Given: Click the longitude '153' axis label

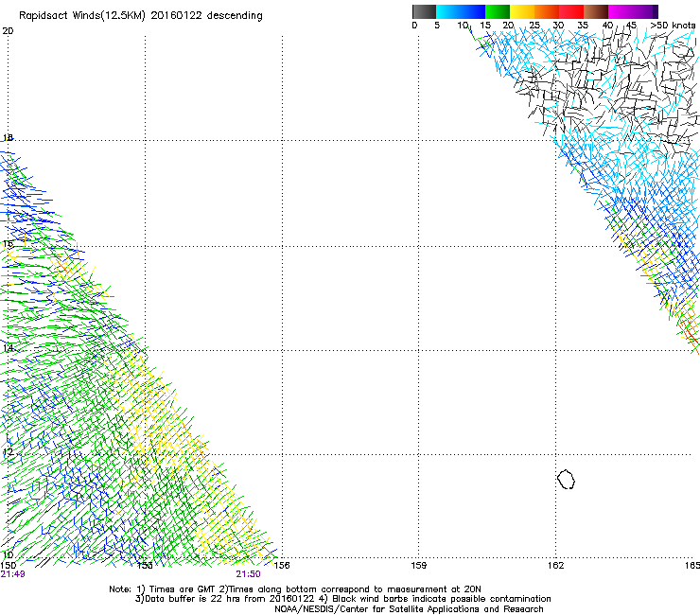Looking at the screenshot, I should (145, 566).
